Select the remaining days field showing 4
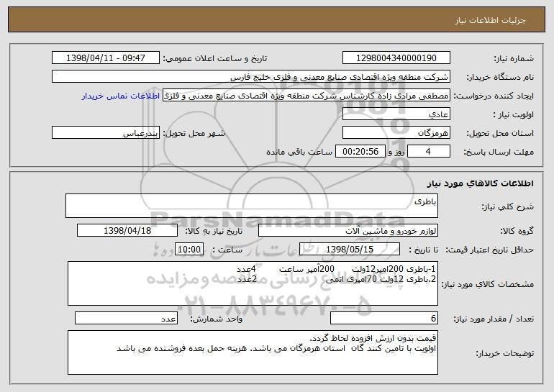 coord(429,152)
